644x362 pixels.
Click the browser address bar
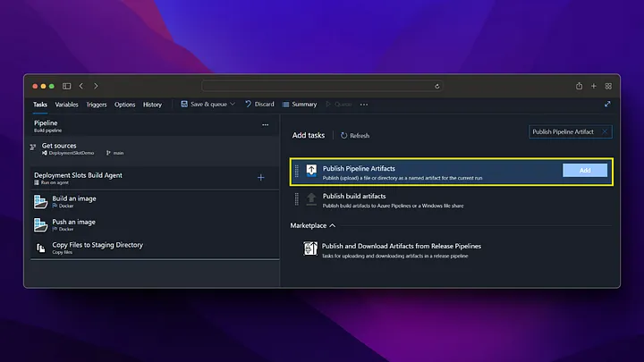click(322, 86)
